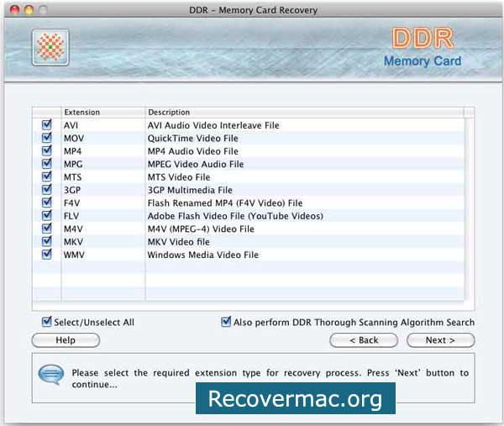This screenshot has width=504, height=426.
Task: Close the window with red button
Action: click(15, 10)
